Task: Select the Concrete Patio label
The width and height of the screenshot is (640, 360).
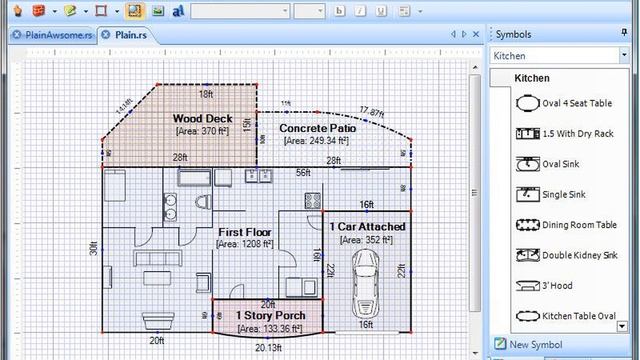Action: [318, 128]
